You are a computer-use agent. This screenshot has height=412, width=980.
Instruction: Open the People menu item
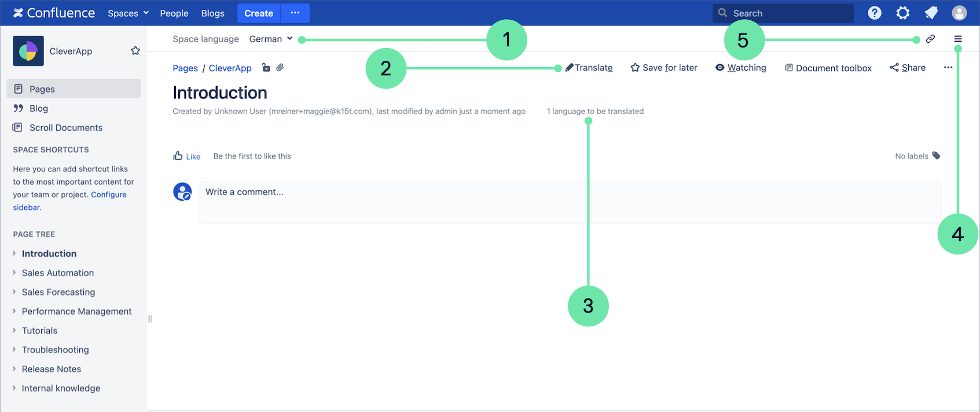click(174, 13)
